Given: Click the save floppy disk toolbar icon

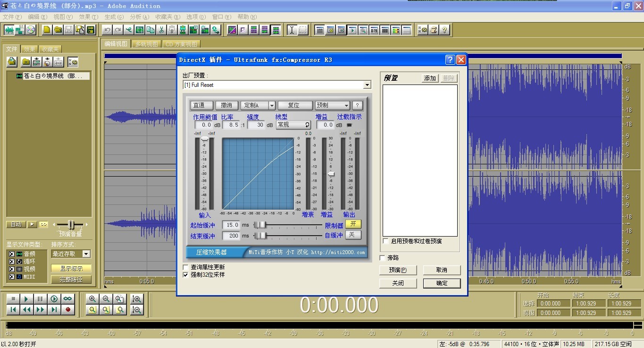Looking at the screenshot, I should pos(68,30).
